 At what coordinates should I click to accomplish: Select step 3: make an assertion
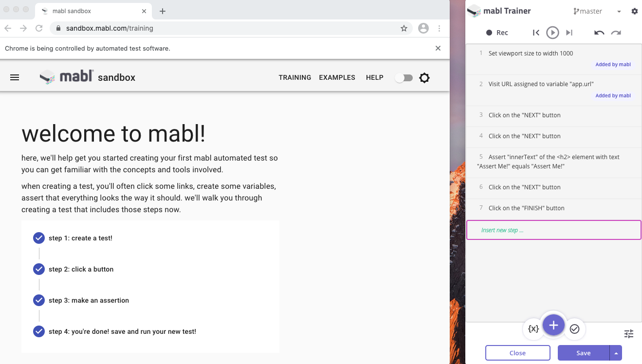pyautogui.click(x=89, y=300)
